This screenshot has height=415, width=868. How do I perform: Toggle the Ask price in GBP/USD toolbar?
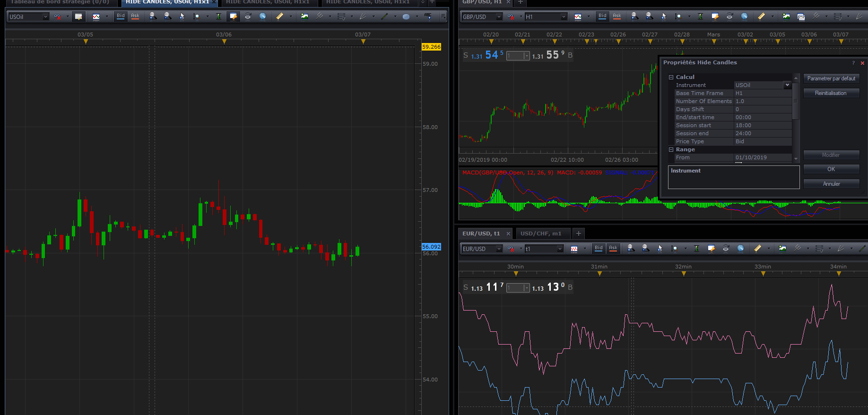point(617,17)
